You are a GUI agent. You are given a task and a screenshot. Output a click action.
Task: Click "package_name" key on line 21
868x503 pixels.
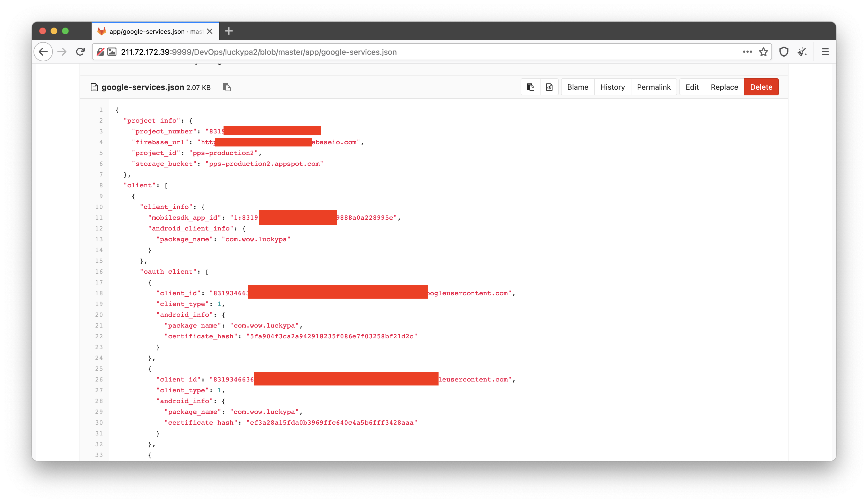[193, 326]
